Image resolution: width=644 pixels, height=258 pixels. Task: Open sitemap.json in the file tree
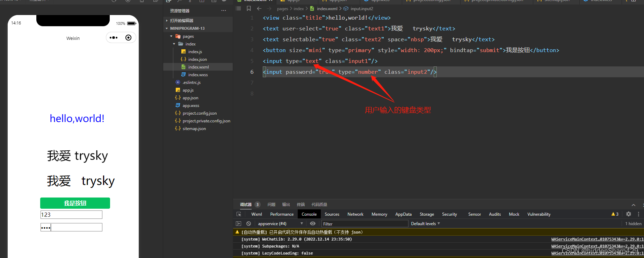pos(198,129)
